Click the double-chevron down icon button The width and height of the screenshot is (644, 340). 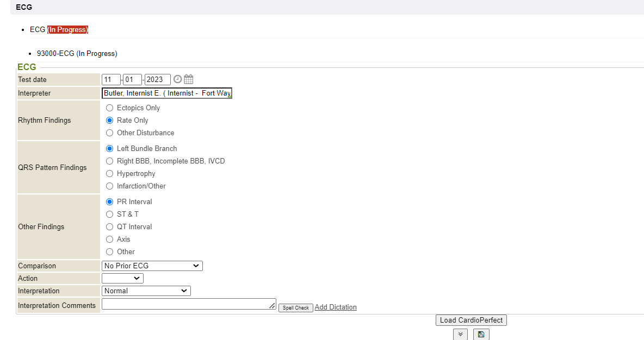[x=460, y=335]
